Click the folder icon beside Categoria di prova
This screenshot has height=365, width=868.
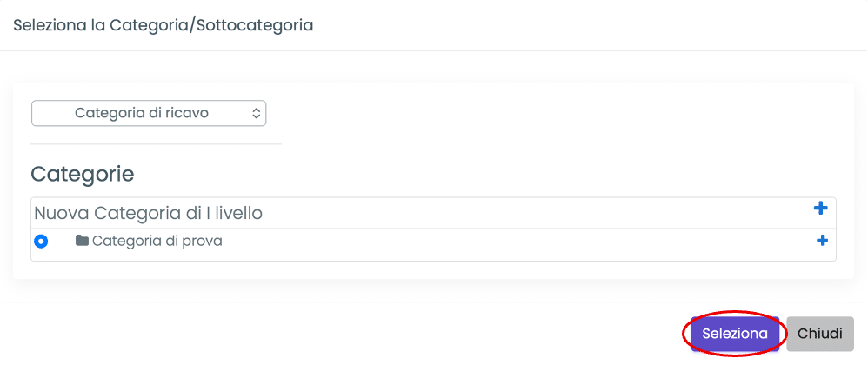82,241
